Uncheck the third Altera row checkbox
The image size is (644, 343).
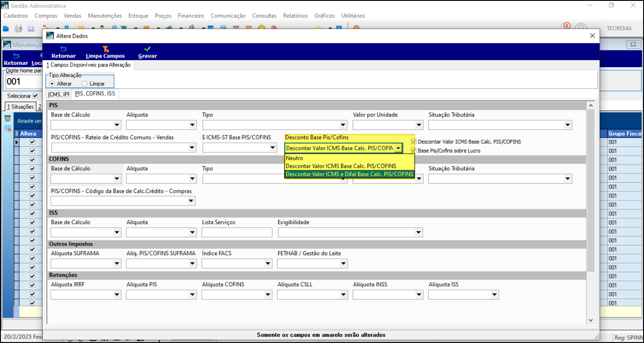coord(32,160)
